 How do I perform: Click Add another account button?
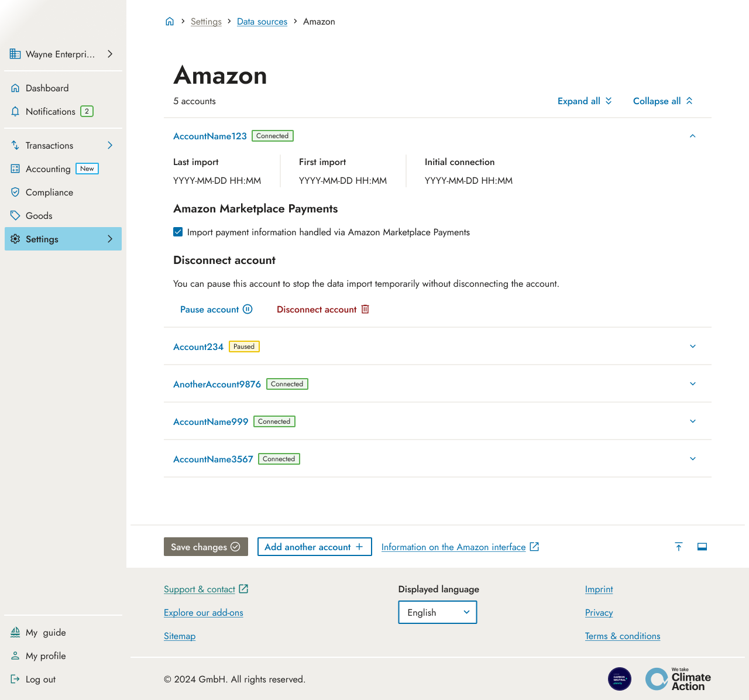coord(315,547)
